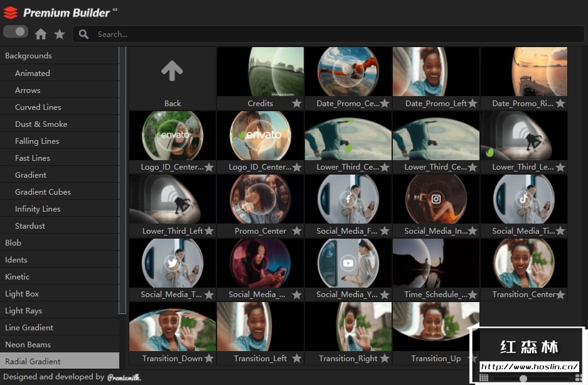
Task: Star the Promo_Center preset
Action: coord(297,231)
